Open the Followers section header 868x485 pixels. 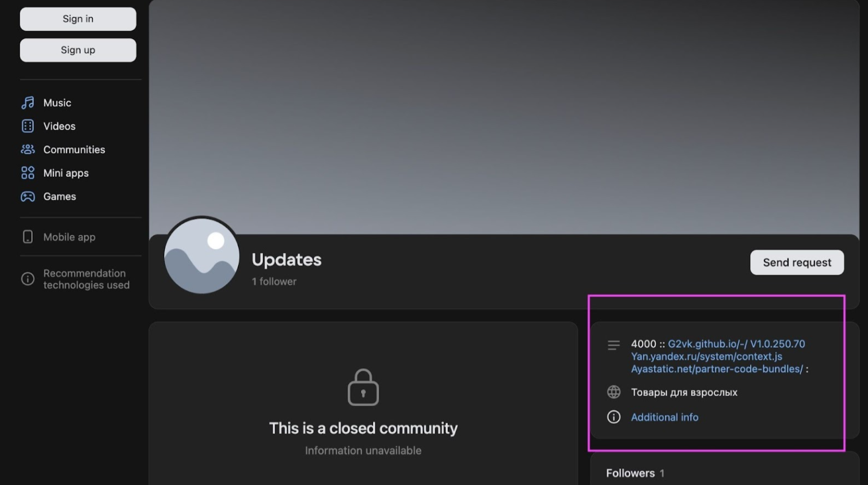[x=630, y=473]
